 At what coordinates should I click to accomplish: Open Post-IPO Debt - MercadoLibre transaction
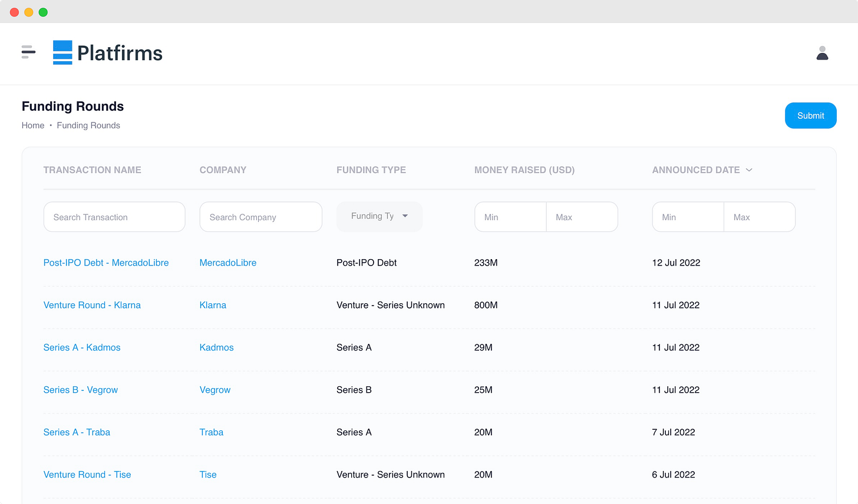[x=106, y=263]
